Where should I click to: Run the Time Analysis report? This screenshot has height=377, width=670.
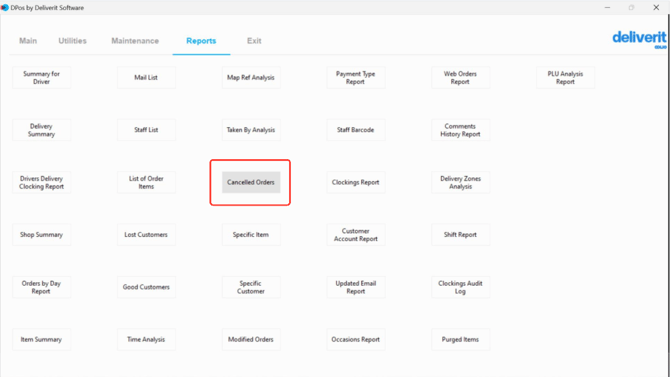(x=146, y=339)
